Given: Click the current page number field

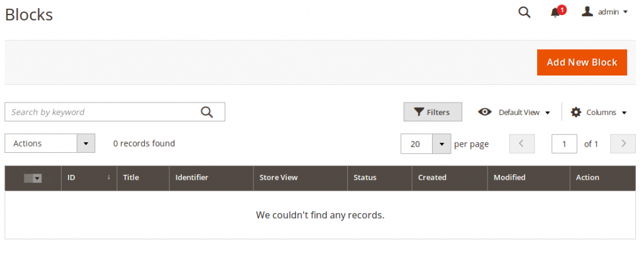Looking at the screenshot, I should click(x=564, y=144).
